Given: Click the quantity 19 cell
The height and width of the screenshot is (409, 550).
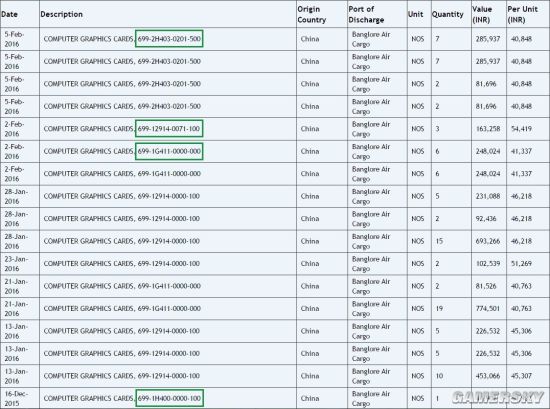Looking at the screenshot, I should click(x=439, y=309).
